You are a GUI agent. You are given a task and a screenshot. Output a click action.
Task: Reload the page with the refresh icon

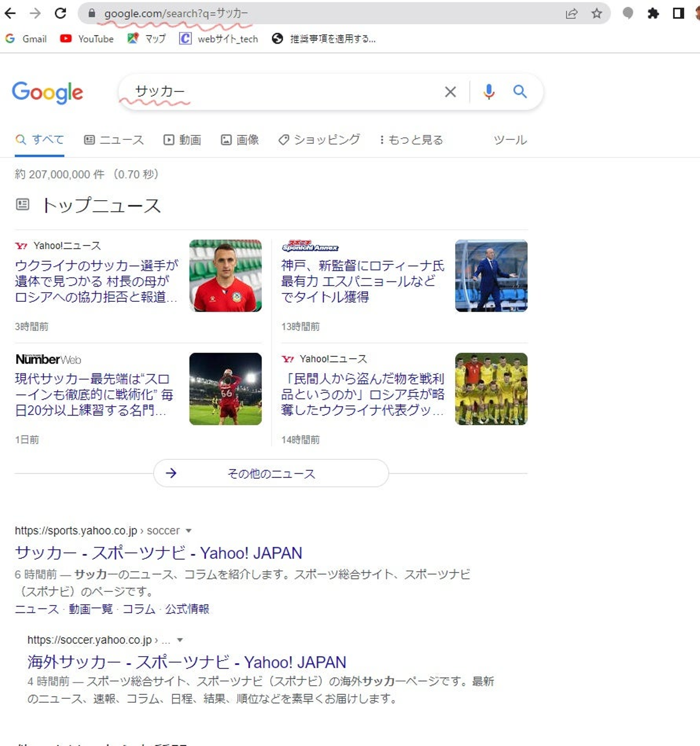pos(60,13)
